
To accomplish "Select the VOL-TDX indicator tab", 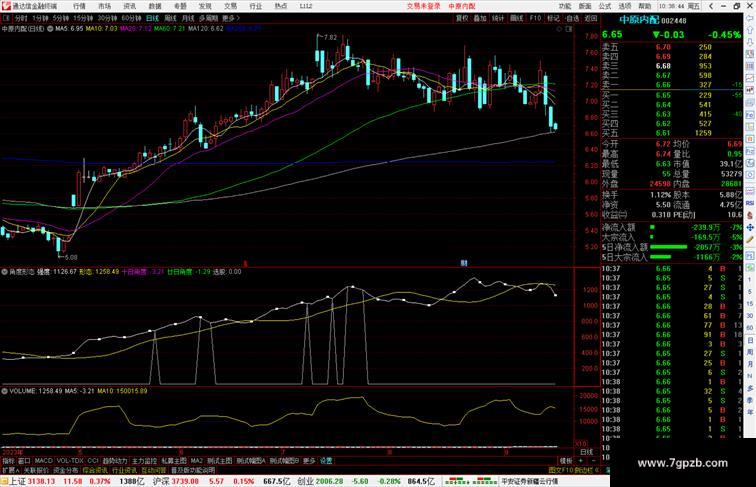I will (x=70, y=461).
